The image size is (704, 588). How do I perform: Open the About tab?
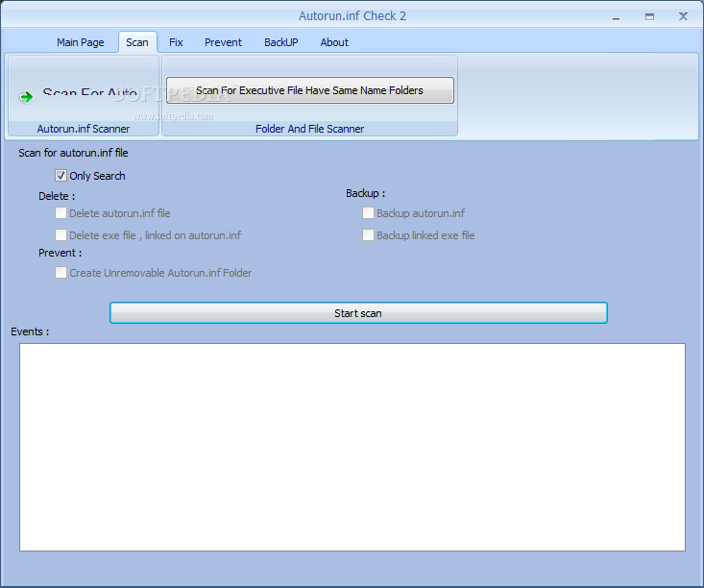334,42
